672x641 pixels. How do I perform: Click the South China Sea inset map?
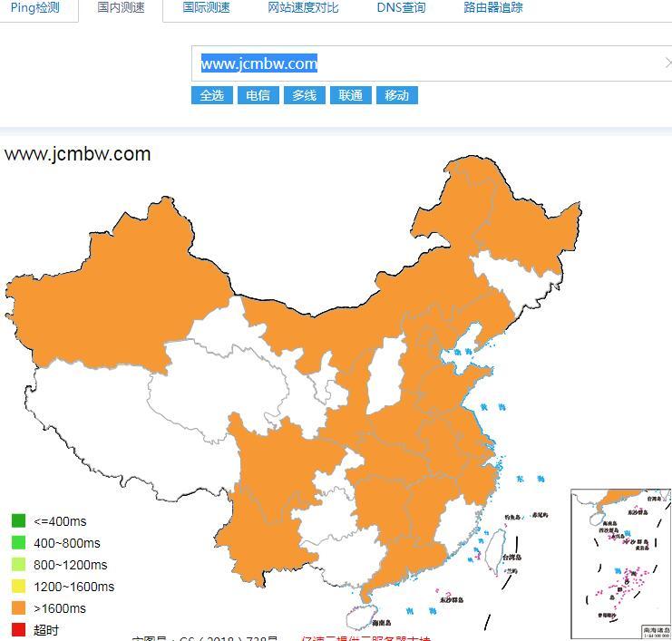click(621, 564)
